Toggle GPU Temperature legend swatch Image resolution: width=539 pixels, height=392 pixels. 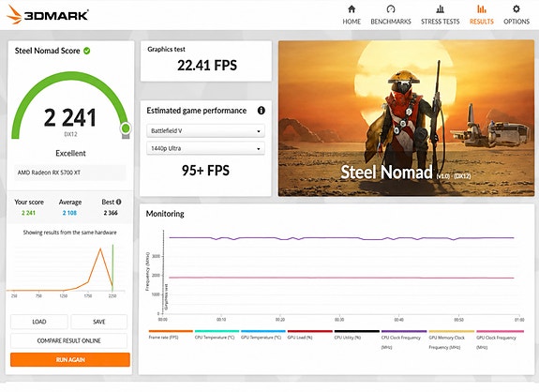tap(263, 331)
